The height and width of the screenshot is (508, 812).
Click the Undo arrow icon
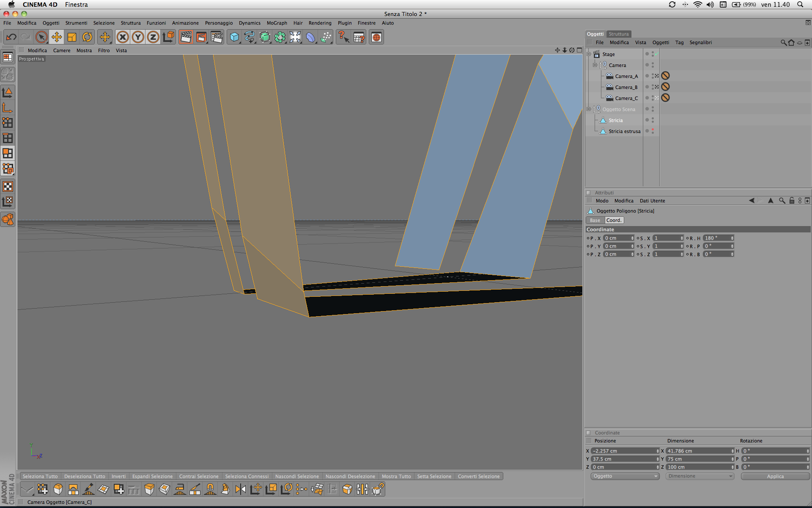pyautogui.click(x=11, y=37)
